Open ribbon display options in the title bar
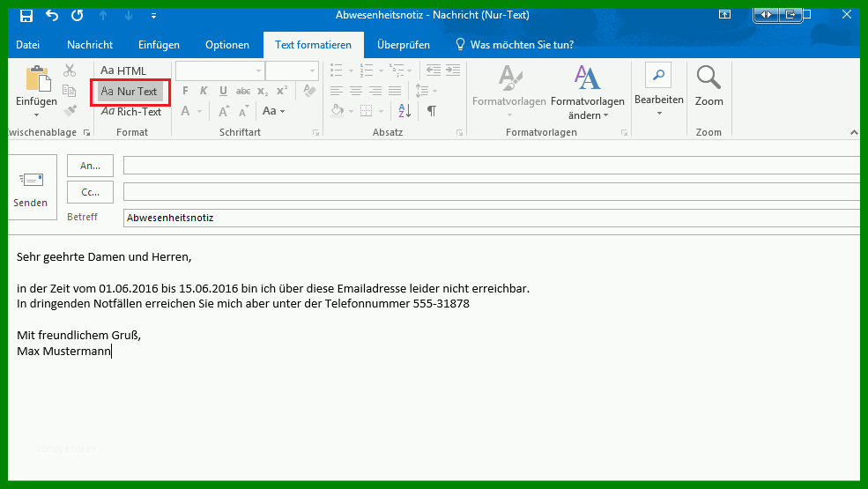 point(724,14)
